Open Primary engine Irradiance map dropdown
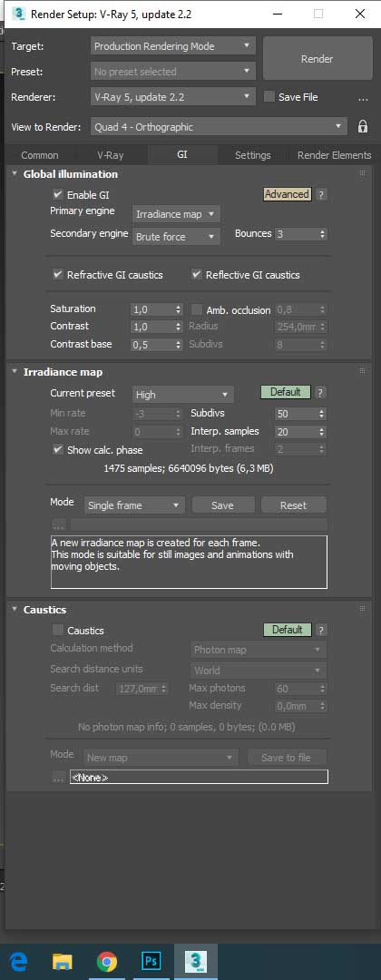This screenshot has width=381, height=980. click(176, 214)
